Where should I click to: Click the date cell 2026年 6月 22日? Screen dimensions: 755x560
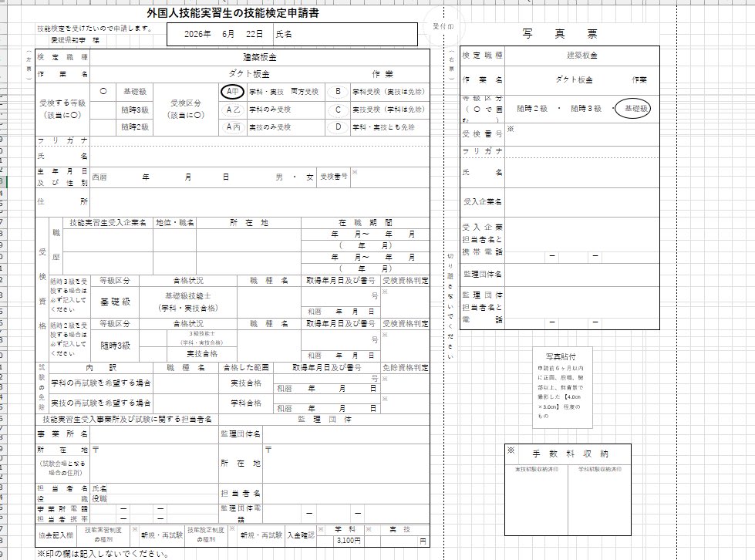(224, 34)
